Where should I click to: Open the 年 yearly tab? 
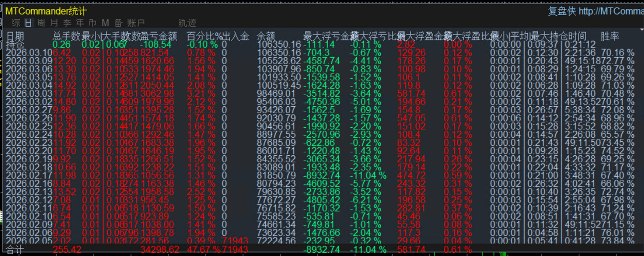coord(80,23)
